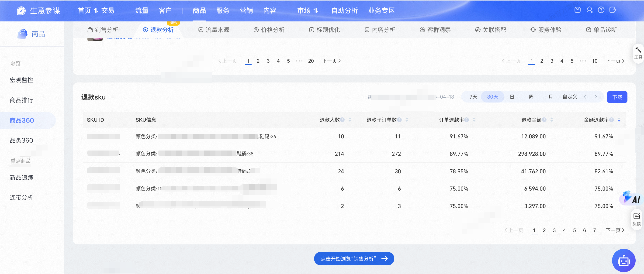The width and height of the screenshot is (644, 274).
Task: Go to page 7 of 退款sku table
Action: click(594, 230)
